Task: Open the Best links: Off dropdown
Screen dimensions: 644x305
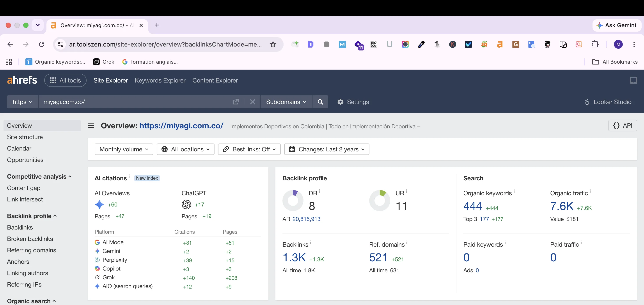Action: coord(249,149)
